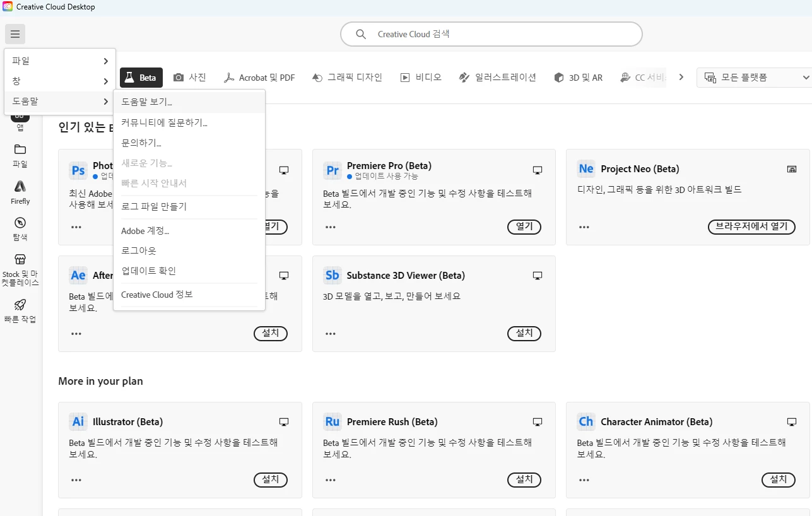Viewport: 812px width, 516px height.
Task: Open the 빠른 작업 rocket icon
Action: [x=20, y=305]
